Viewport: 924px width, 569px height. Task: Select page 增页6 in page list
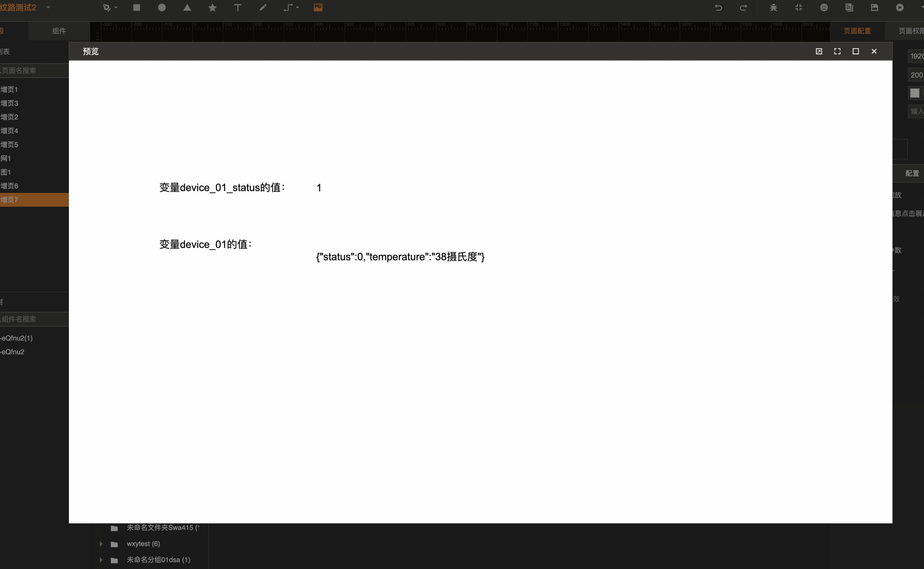[x=34, y=186]
